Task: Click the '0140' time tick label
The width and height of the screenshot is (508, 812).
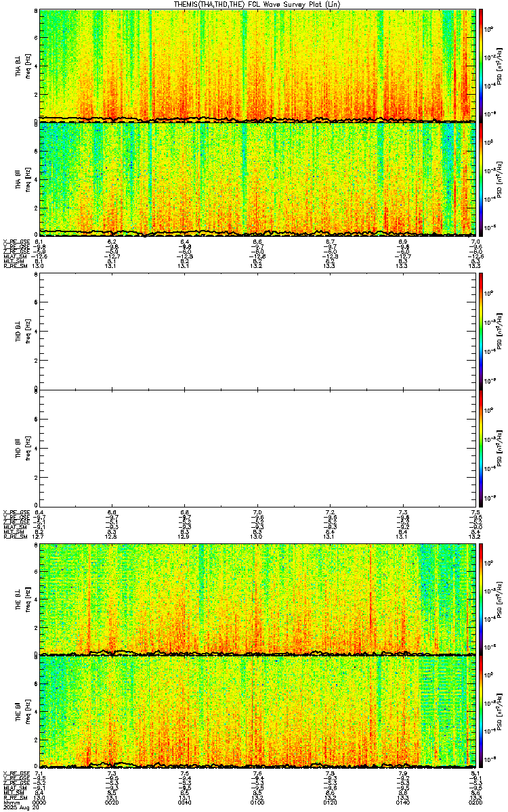Action: (x=403, y=803)
